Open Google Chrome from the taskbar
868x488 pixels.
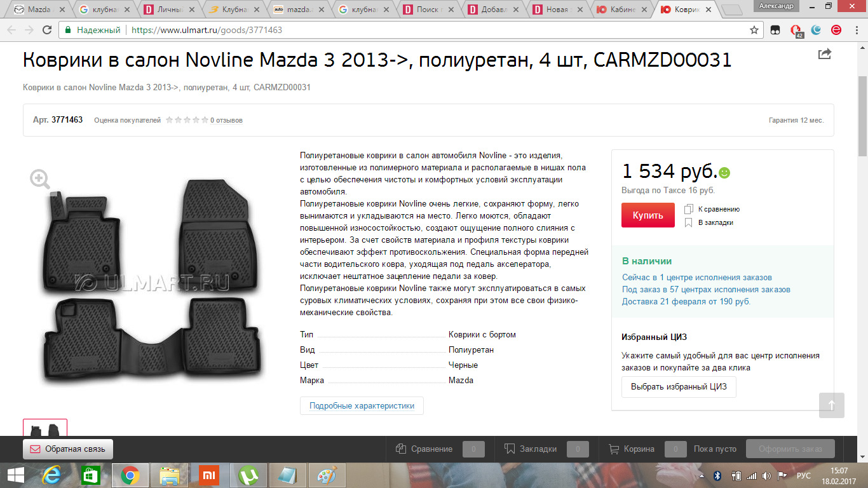pyautogui.click(x=130, y=475)
